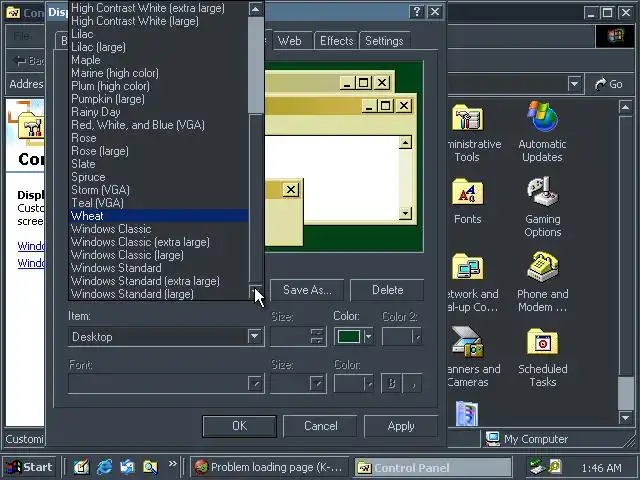Image resolution: width=640 pixels, height=480 pixels.
Task: Click the dialog help question mark button
Action: [x=417, y=12]
